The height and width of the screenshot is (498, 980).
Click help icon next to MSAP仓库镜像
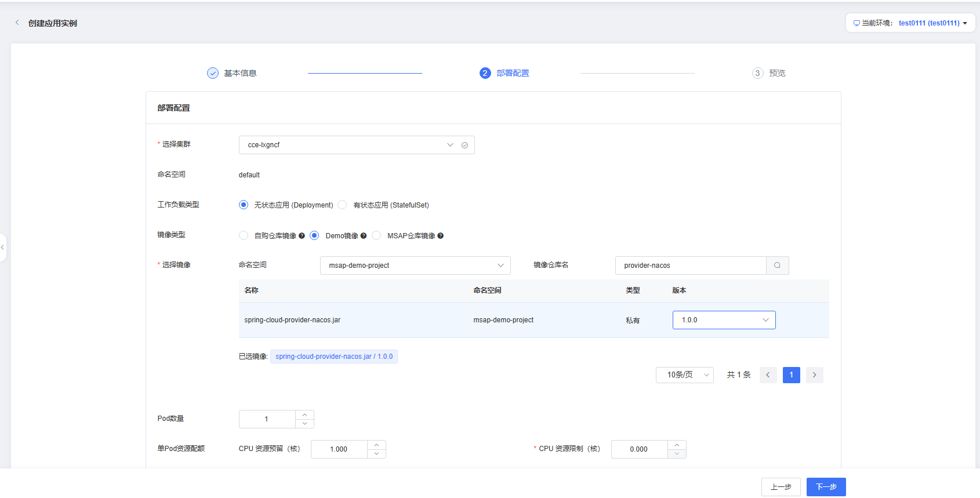click(441, 236)
